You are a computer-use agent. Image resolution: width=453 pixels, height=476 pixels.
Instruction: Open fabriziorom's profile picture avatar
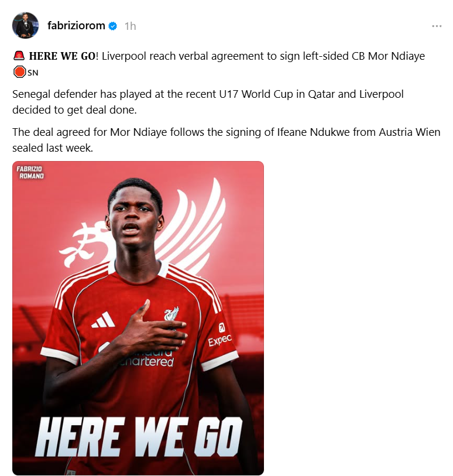click(x=26, y=26)
